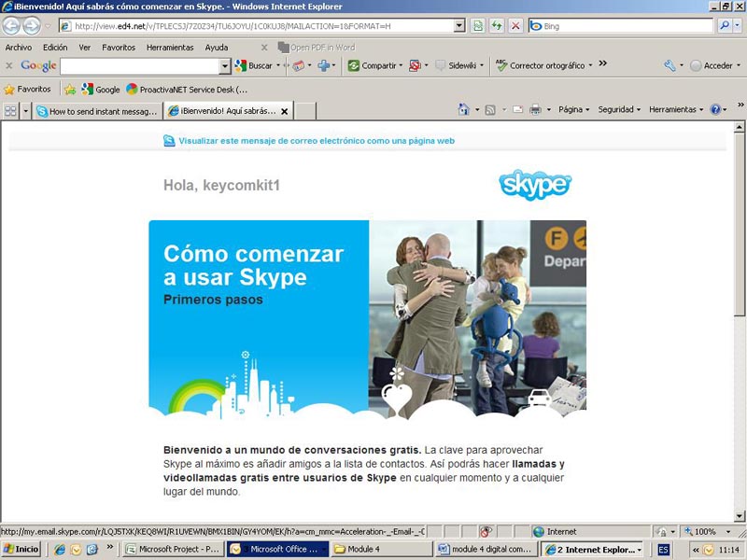Open the Ayuda menu

217,48
